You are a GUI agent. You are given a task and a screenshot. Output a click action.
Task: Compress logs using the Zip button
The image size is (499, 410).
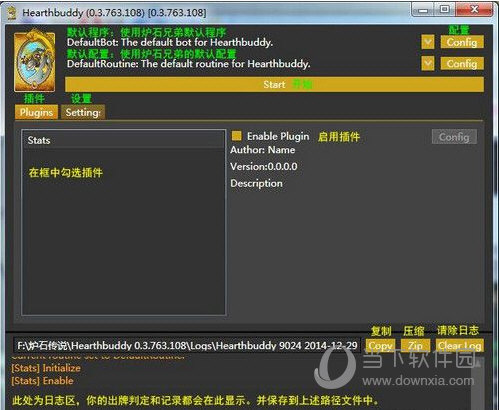click(415, 346)
